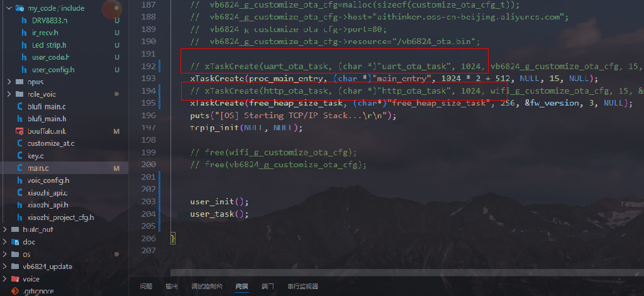Click the tcpip_init(NULL, NULL); line

[246, 128]
